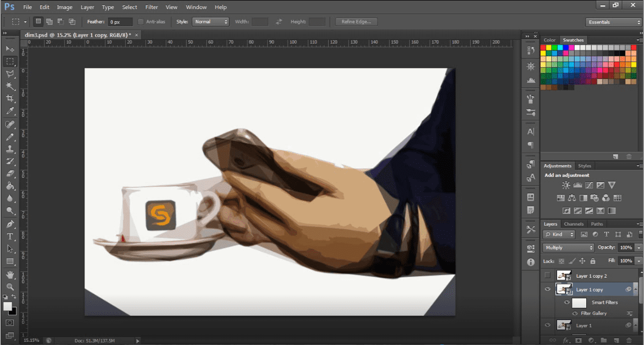This screenshot has width=644, height=345.
Task: Open the Style dropdown set to Normal
Action: pyautogui.click(x=210, y=22)
